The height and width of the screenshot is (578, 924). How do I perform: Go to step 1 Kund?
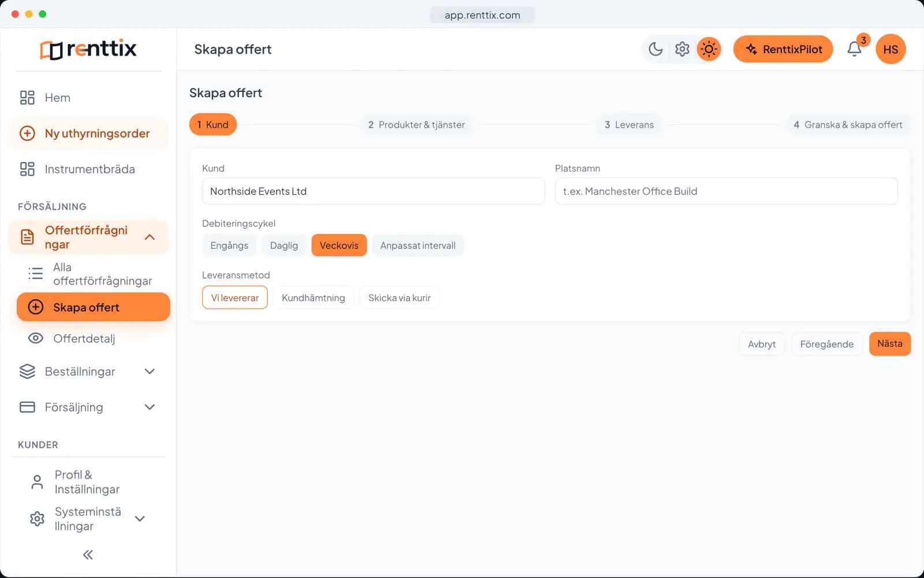[213, 125]
